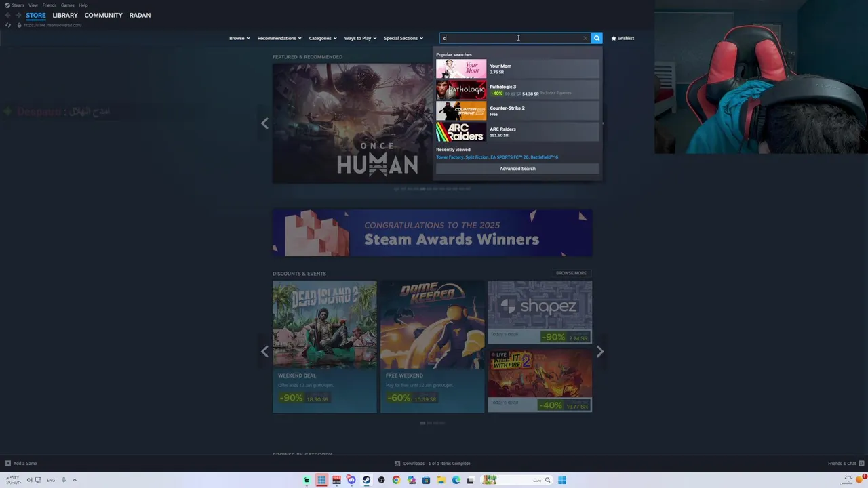The image size is (868, 488).
Task: Open recently viewed Battlefield 6 link
Action: tap(544, 157)
